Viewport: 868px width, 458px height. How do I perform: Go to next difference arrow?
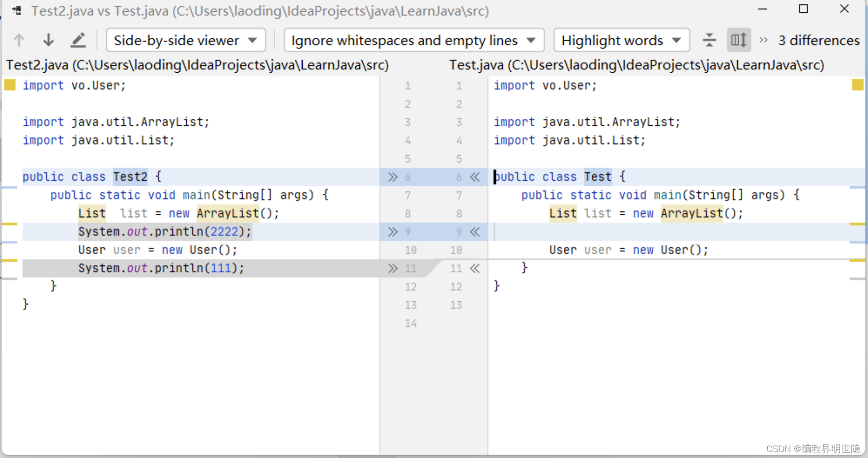point(48,40)
